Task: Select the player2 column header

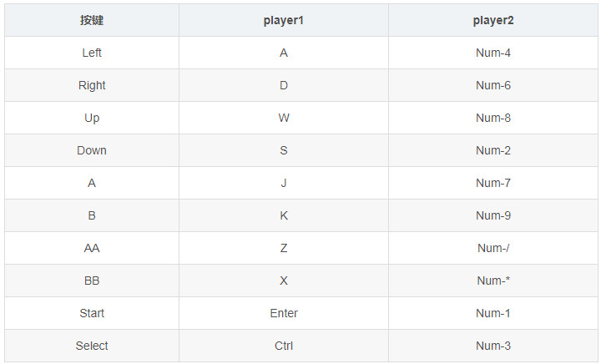Action: coord(493,20)
